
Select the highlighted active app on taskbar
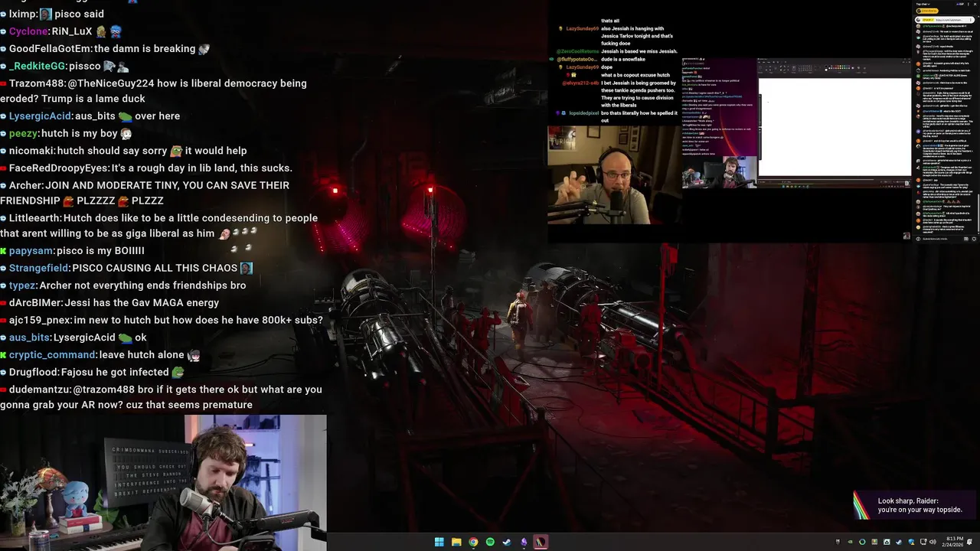541,542
